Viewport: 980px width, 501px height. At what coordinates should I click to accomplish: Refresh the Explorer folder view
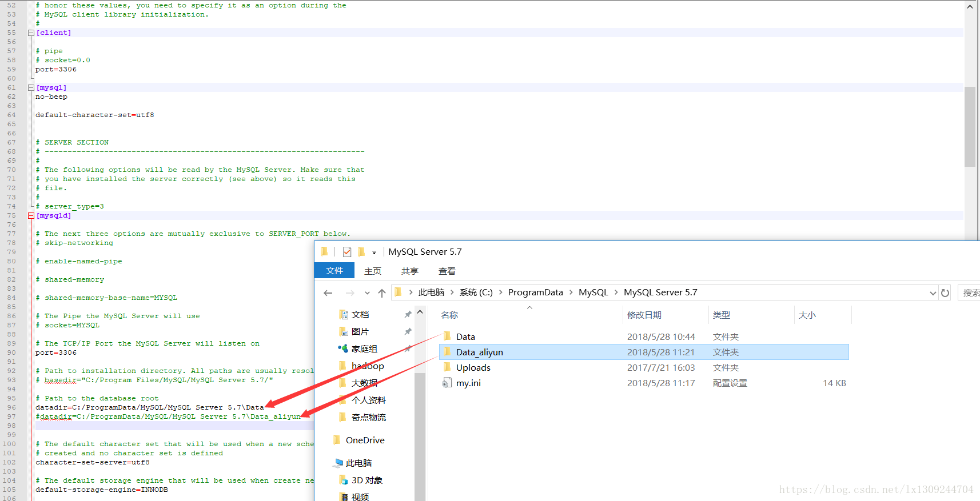tap(945, 293)
